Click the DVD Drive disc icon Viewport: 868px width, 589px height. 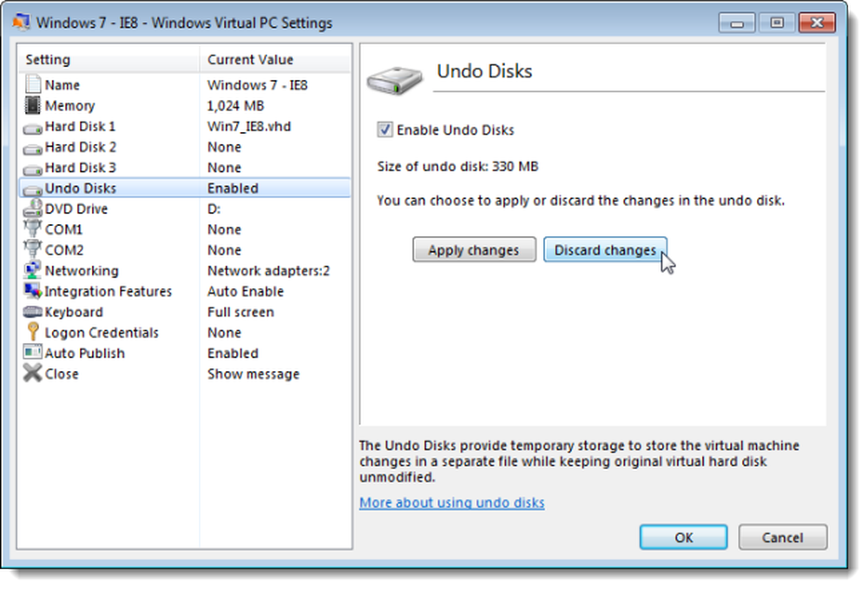click(33, 208)
